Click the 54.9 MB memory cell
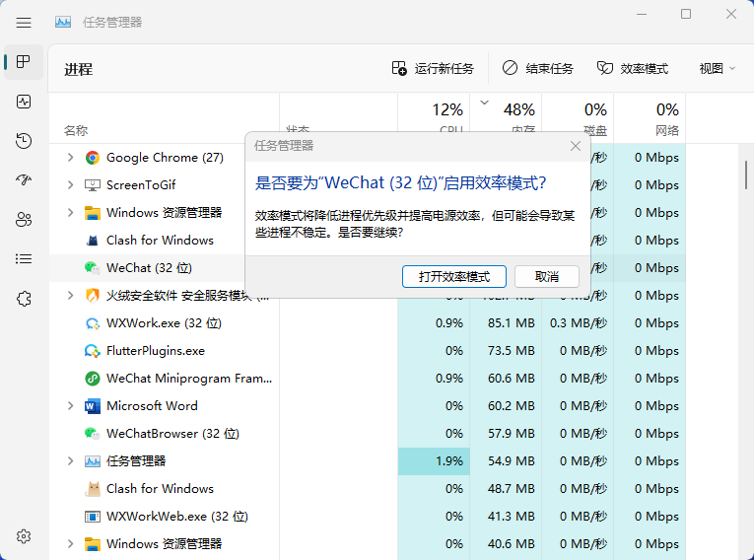Screen dimensions: 754x560 506,460
